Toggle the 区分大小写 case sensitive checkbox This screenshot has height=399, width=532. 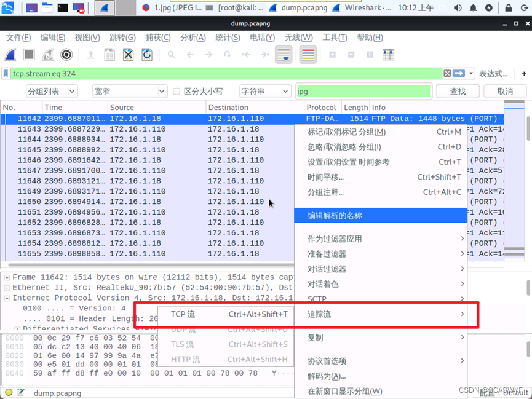pyautogui.click(x=177, y=91)
